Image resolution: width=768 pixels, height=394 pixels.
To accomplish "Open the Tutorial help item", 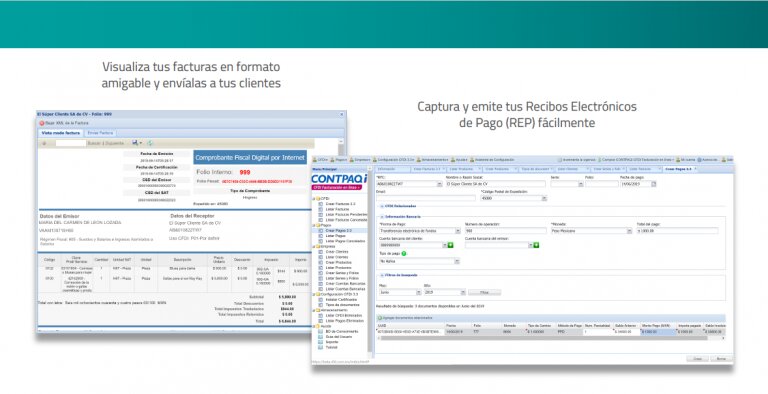I will point(332,347).
